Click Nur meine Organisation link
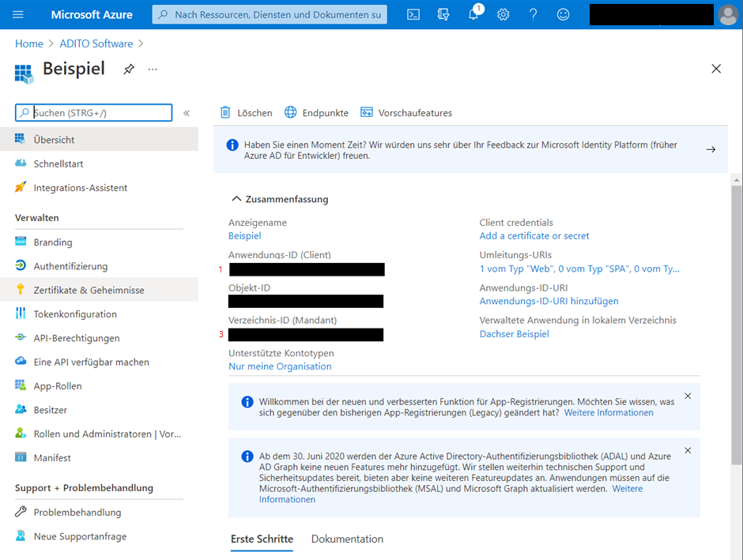The height and width of the screenshot is (560, 743). 280,366
